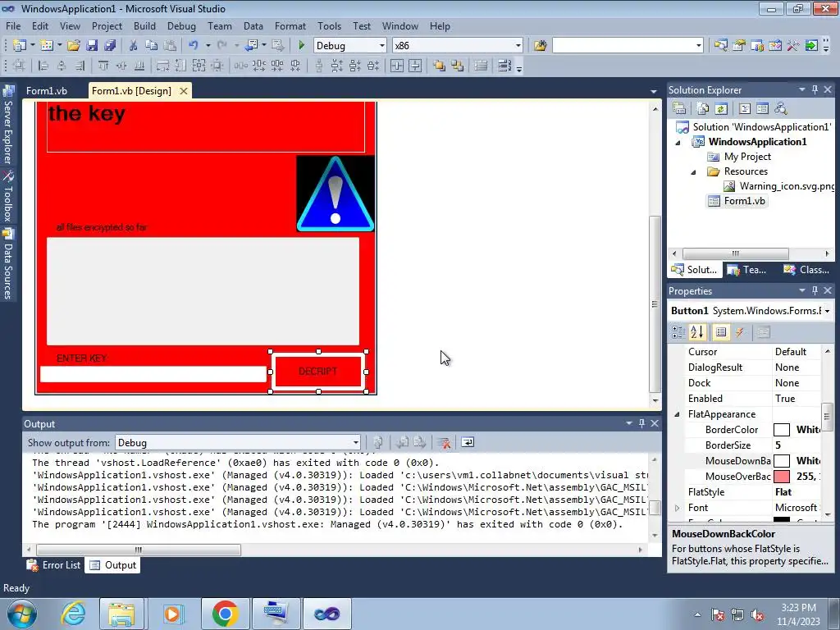Click the Find in Files icon
This screenshot has width=840, height=630.
point(540,46)
